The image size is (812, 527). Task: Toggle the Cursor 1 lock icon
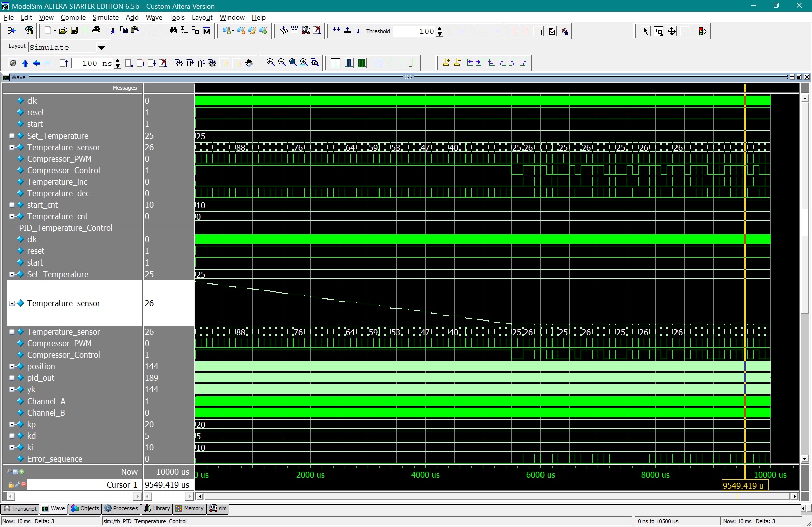click(x=11, y=485)
